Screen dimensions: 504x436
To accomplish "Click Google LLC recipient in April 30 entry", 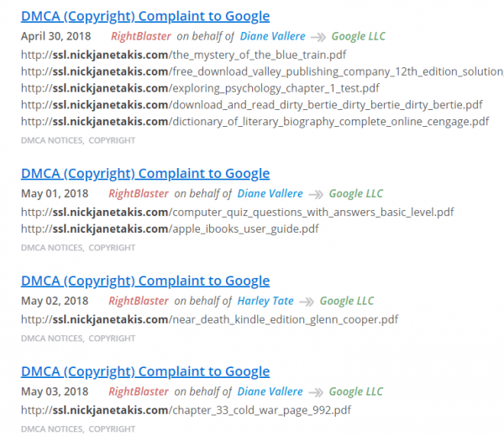I will coord(359,36).
